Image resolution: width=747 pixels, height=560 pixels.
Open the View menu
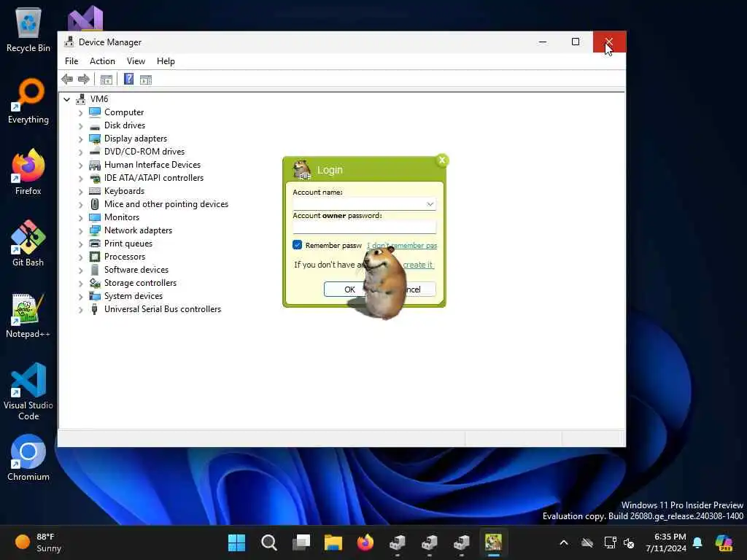pos(136,61)
